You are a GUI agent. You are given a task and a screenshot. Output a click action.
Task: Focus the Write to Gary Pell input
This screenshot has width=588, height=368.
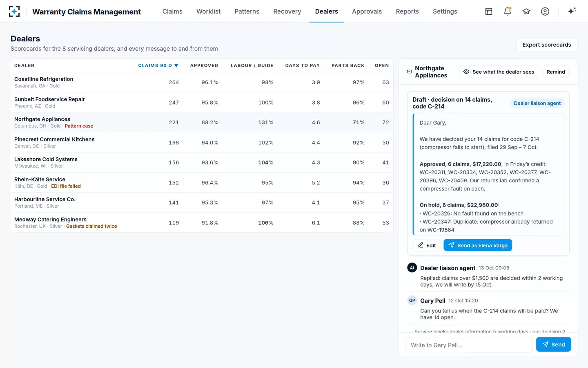469,345
